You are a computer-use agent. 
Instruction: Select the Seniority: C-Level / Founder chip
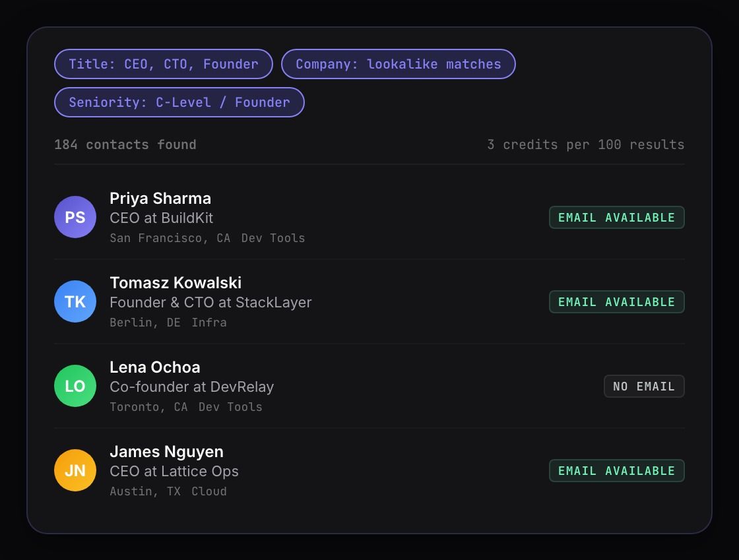click(179, 102)
